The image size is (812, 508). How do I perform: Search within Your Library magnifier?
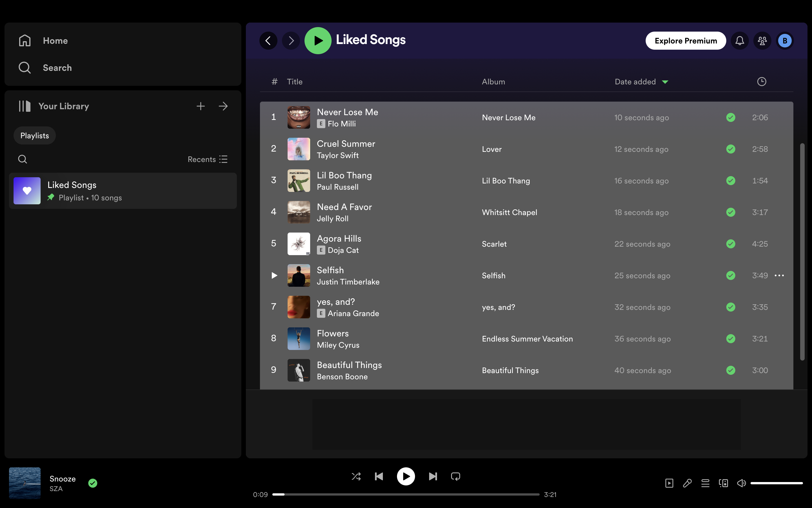click(x=23, y=159)
